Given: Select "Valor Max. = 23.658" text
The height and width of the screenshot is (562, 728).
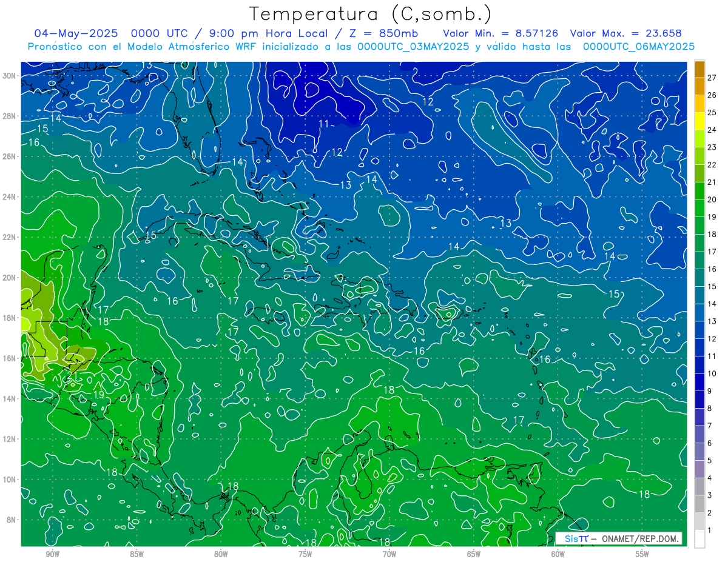Looking at the screenshot, I should tap(626, 33).
